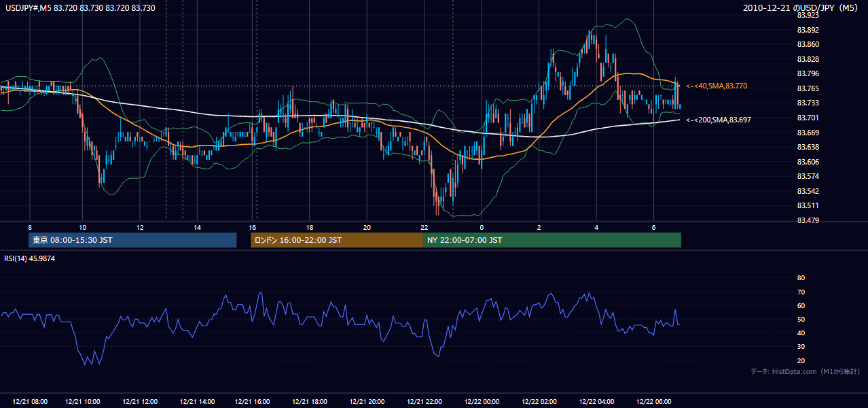
Task: Select the 東京 08:00-15:30 JST session bar
Action: coord(132,240)
